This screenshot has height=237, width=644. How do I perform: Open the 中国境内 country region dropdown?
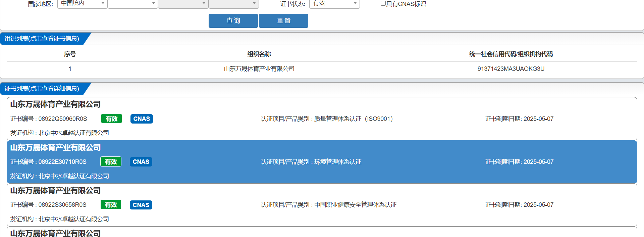click(x=83, y=4)
